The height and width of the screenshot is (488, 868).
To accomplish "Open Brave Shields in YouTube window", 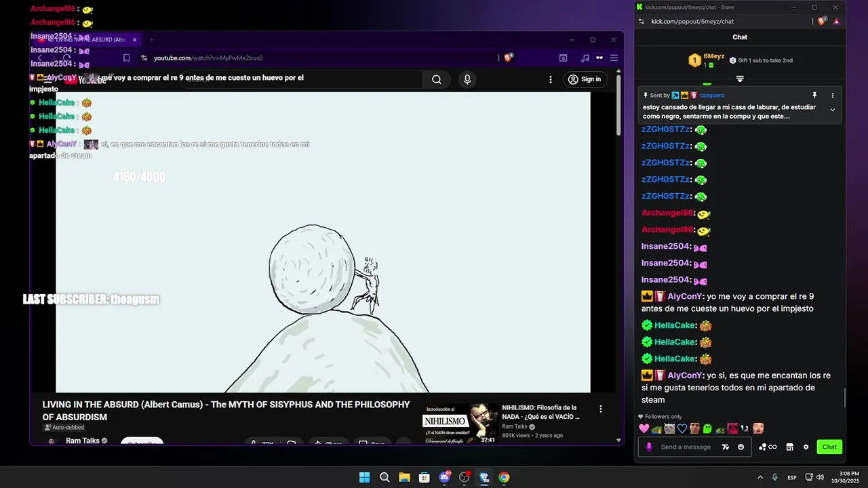I will [508, 58].
